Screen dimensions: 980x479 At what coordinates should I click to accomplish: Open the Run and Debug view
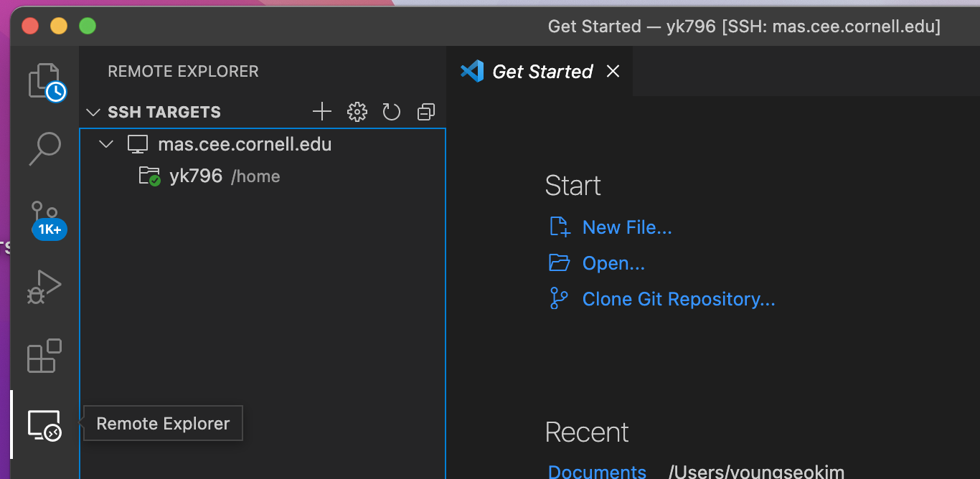(44, 287)
